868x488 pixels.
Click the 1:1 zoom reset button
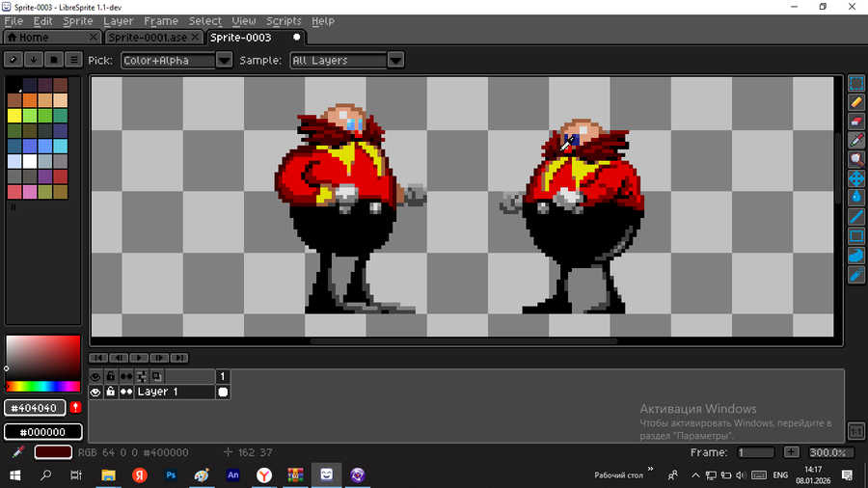coord(855,431)
